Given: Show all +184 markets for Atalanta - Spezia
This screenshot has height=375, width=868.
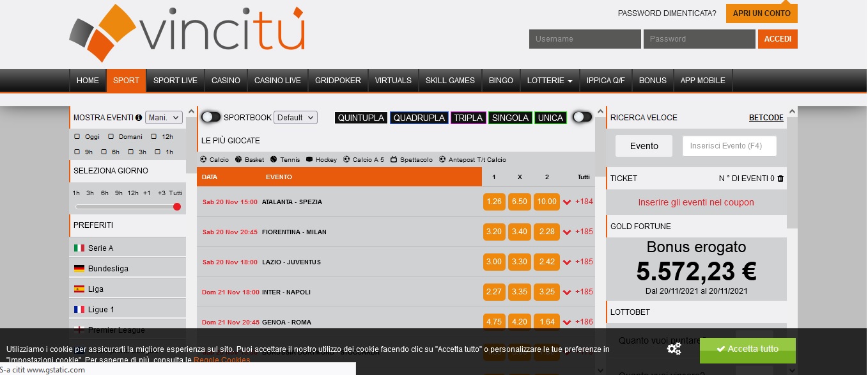Looking at the screenshot, I should [584, 202].
